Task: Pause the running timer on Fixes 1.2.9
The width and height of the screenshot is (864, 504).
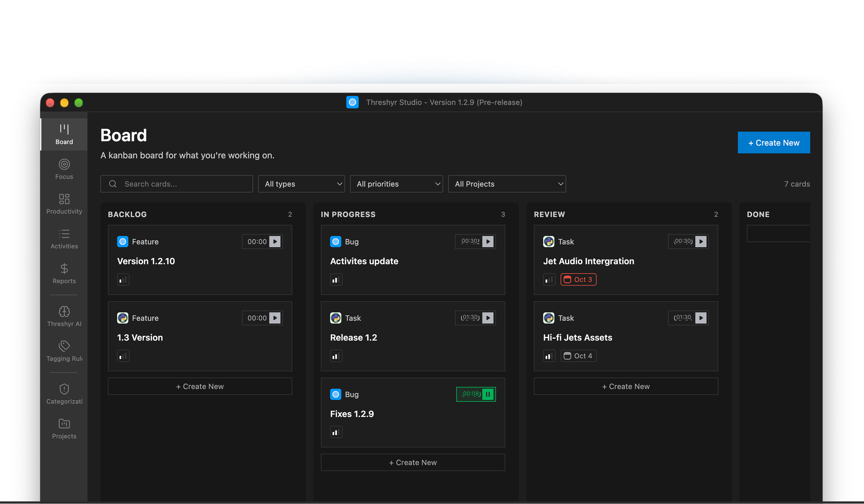Action: 488,394
